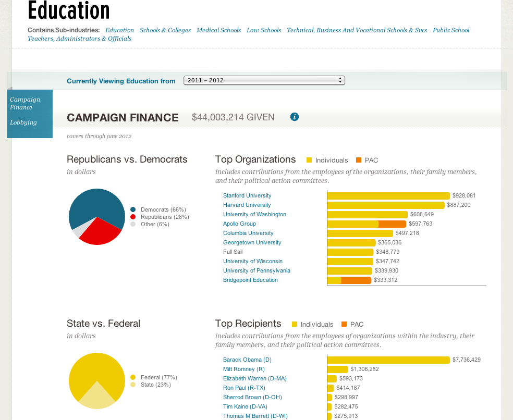
Task: Click the red Republicans pie slice
Action: click(x=102, y=233)
